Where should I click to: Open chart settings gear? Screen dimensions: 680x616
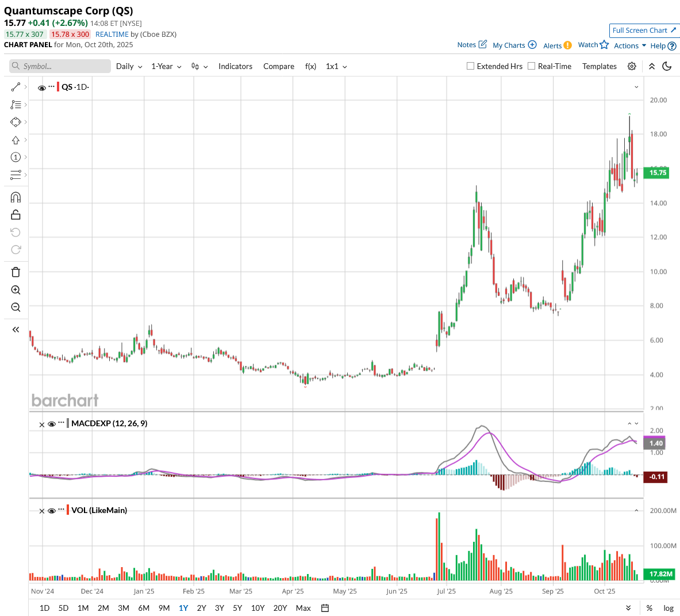tap(632, 66)
